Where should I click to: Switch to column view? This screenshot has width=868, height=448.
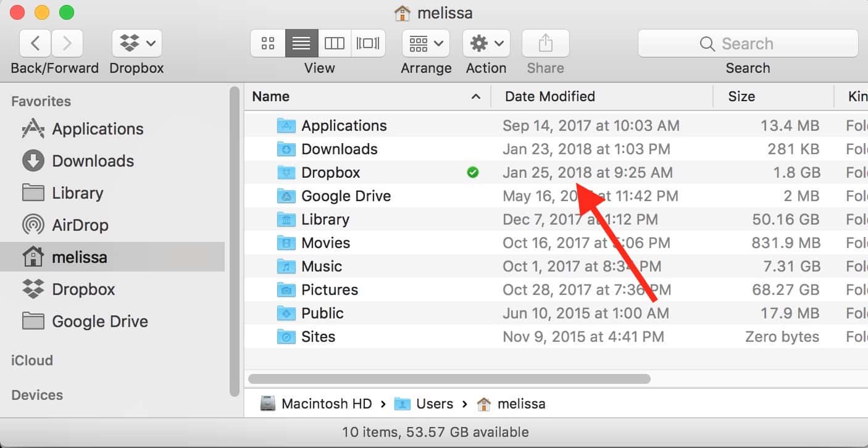tap(335, 43)
